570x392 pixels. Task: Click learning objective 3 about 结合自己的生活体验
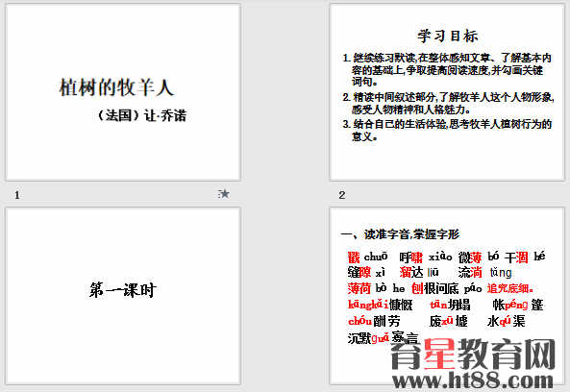[447, 130]
